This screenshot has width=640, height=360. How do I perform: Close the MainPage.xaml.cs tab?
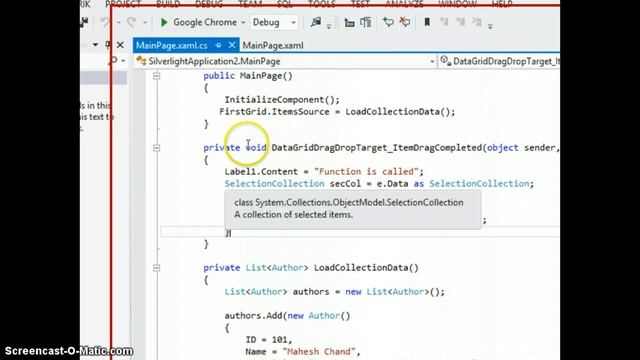[232, 45]
